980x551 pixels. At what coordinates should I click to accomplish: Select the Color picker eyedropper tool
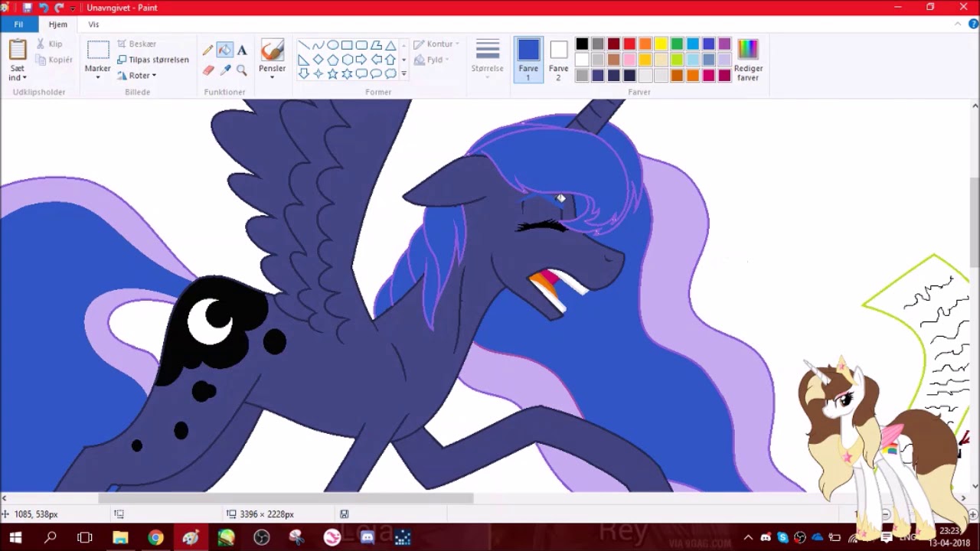[x=224, y=70]
